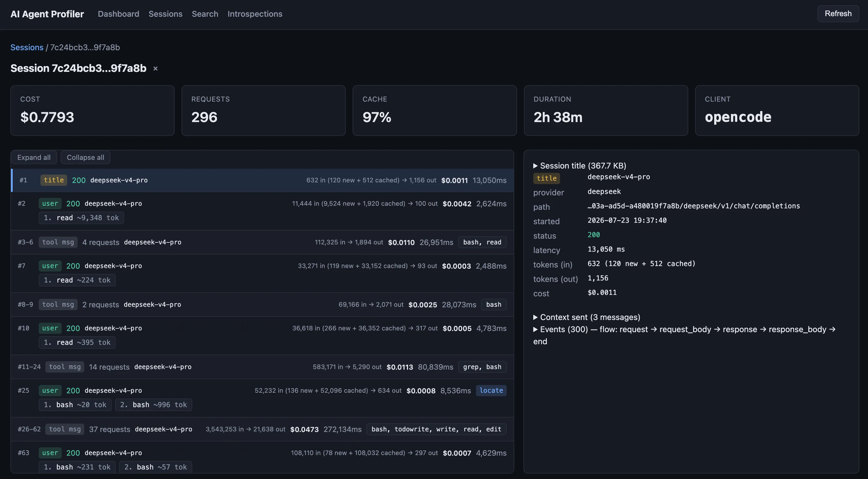Click 'bash, todowrite, write, read, edit' tag
Screen dimensions: 868x479
[436, 429]
